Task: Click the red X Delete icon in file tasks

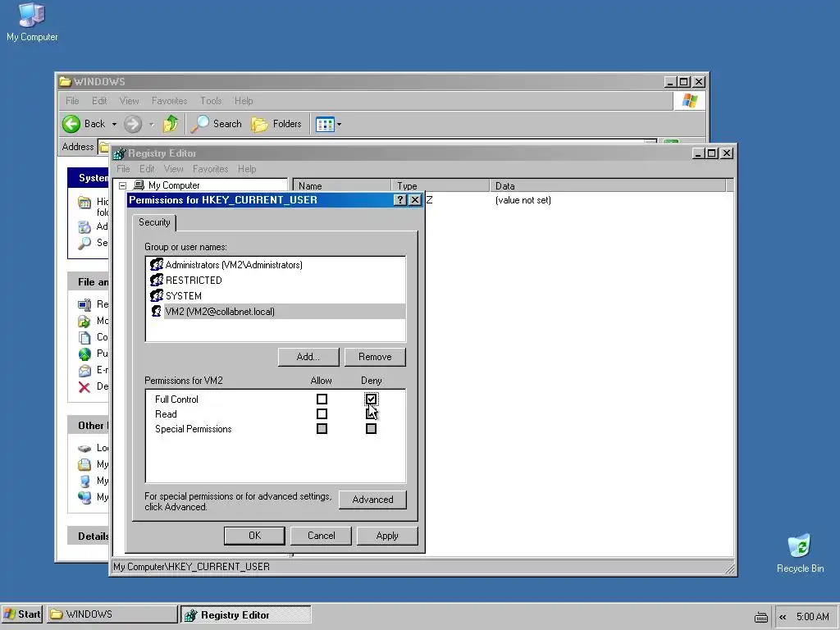Action: point(84,387)
